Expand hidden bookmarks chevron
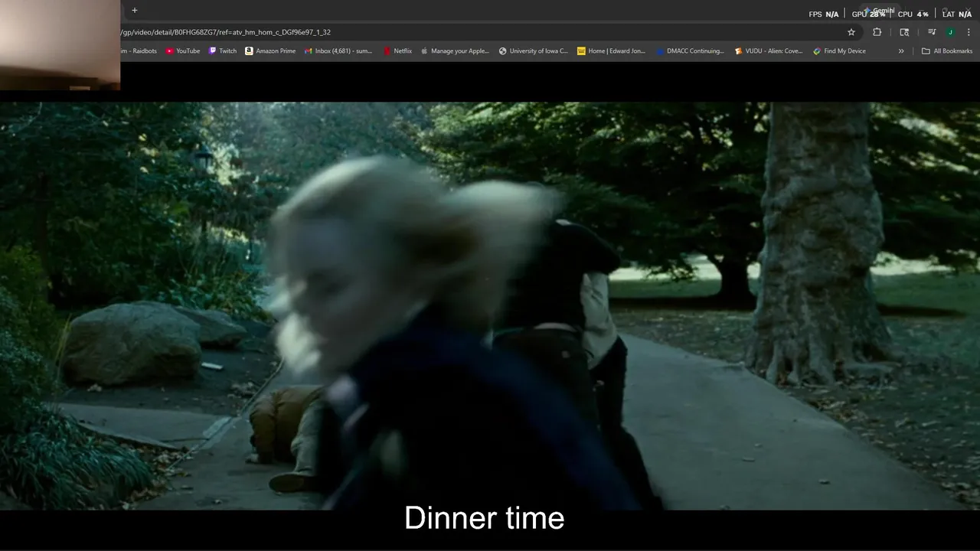 click(901, 51)
